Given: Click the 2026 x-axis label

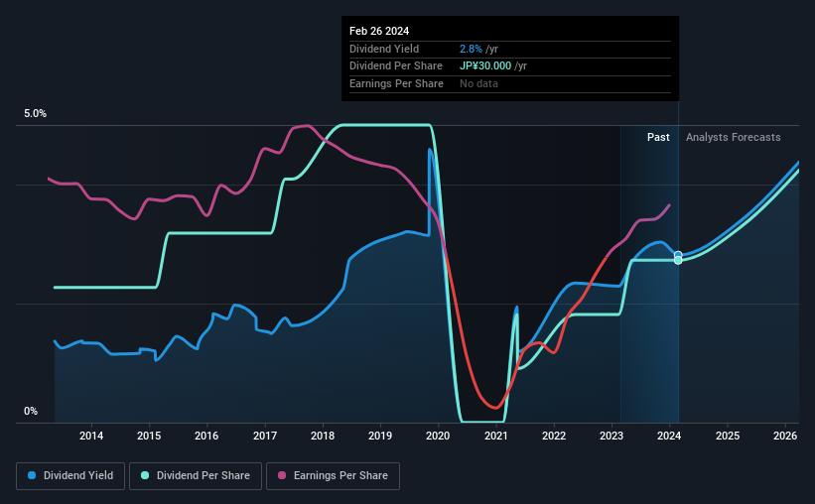Looking at the screenshot, I should (785, 436).
